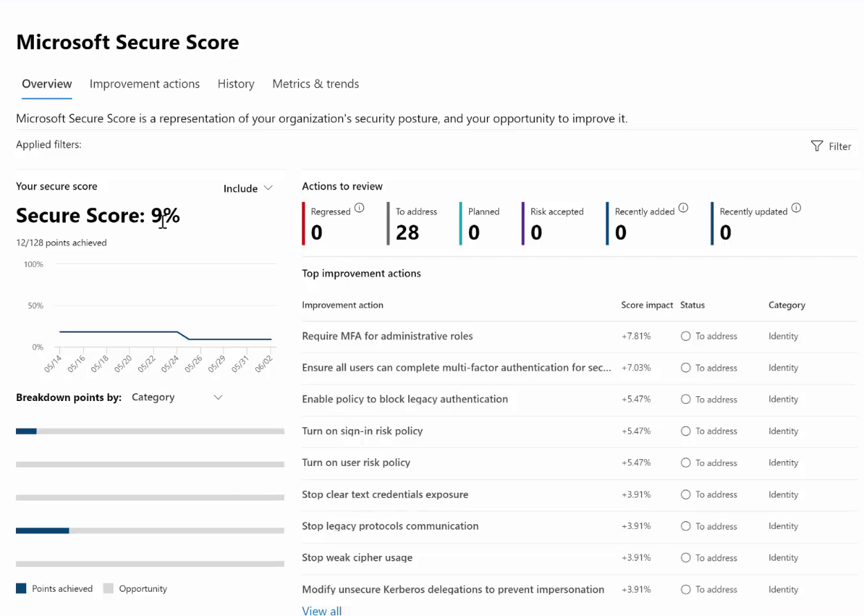The height and width of the screenshot is (616, 864).
Task: Click the status circle for block legacy authentication
Action: [686, 400]
